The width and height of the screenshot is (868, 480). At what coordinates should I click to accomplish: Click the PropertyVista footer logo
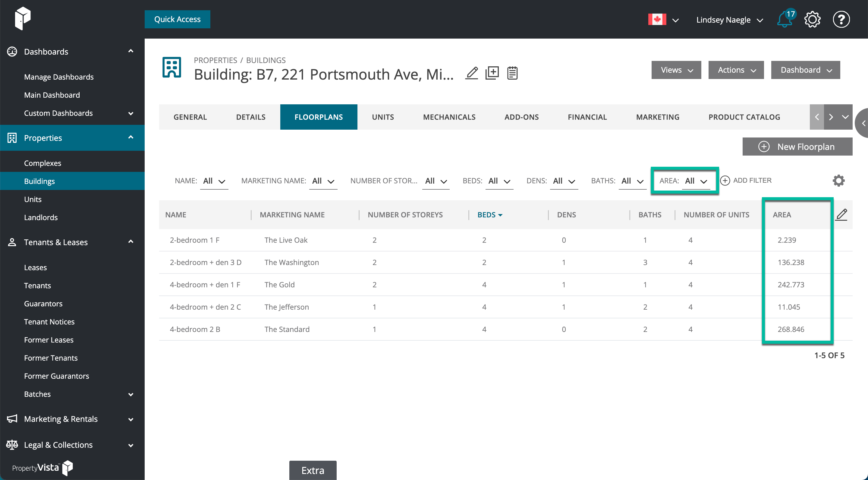42,468
